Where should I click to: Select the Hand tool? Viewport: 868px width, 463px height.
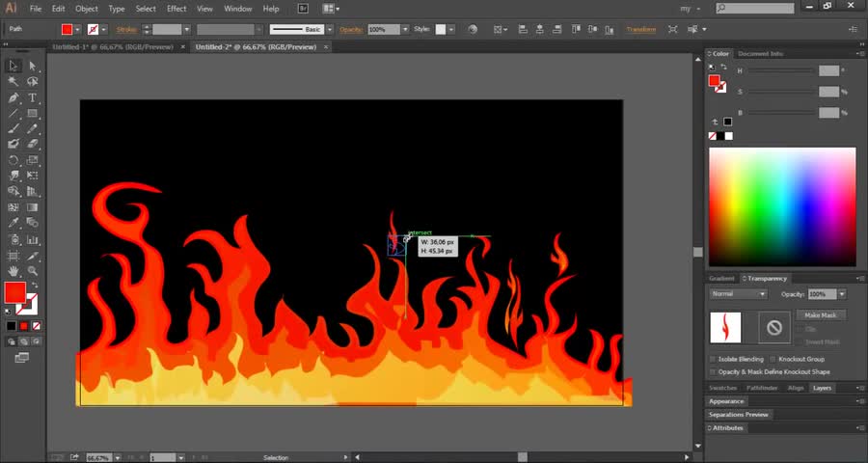click(14, 271)
